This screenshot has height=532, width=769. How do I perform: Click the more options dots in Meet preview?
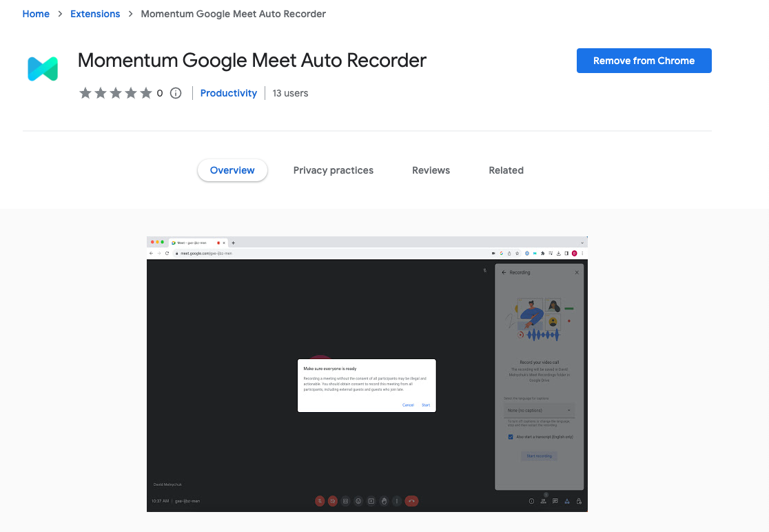[397, 501]
